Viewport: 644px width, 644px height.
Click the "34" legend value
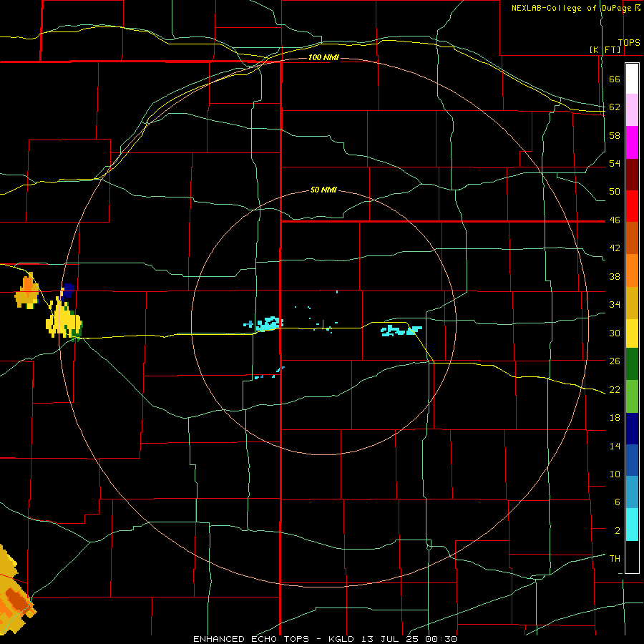click(615, 304)
